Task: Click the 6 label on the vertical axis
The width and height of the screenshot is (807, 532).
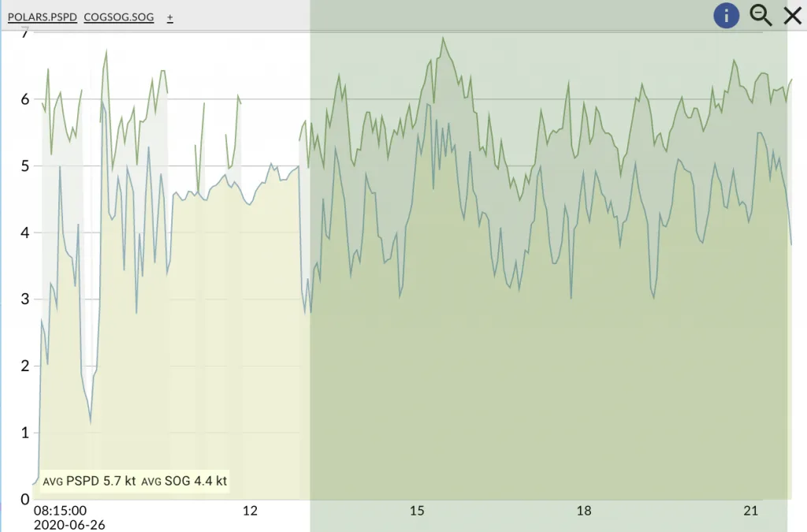Action: (25, 99)
